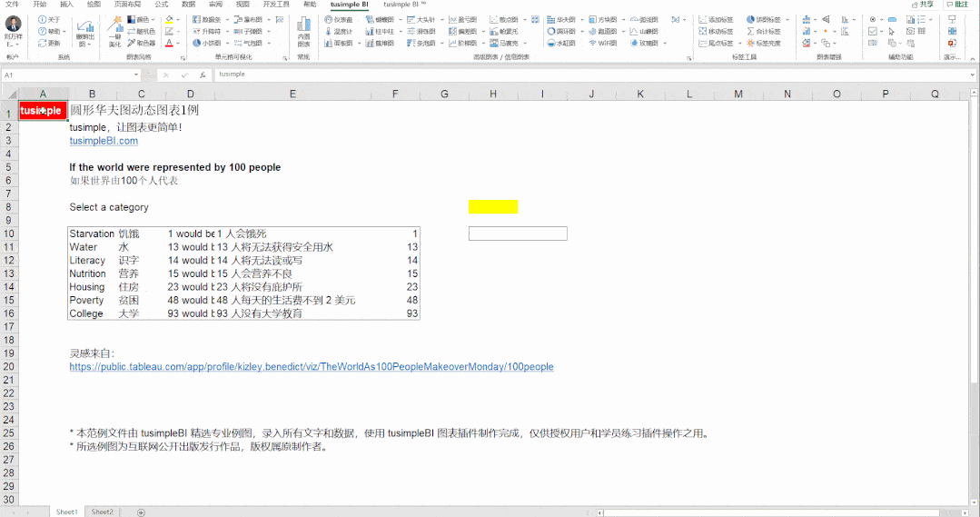Insert a 滑珠图 bead chart
980x517 pixels.
coord(421,31)
